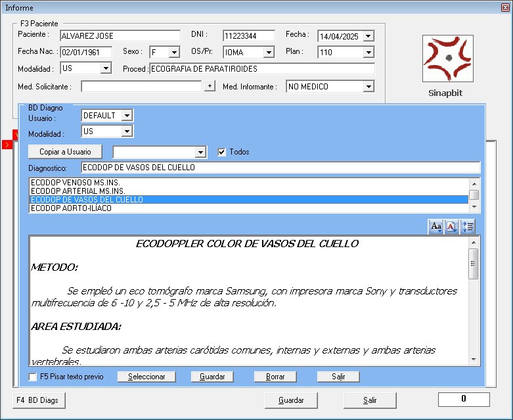Click the F4 BD Diags button
The height and width of the screenshot is (420, 513).
[40, 400]
